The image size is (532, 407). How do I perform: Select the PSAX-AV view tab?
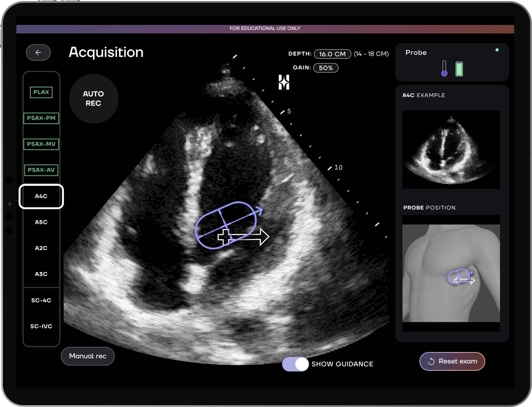point(41,170)
